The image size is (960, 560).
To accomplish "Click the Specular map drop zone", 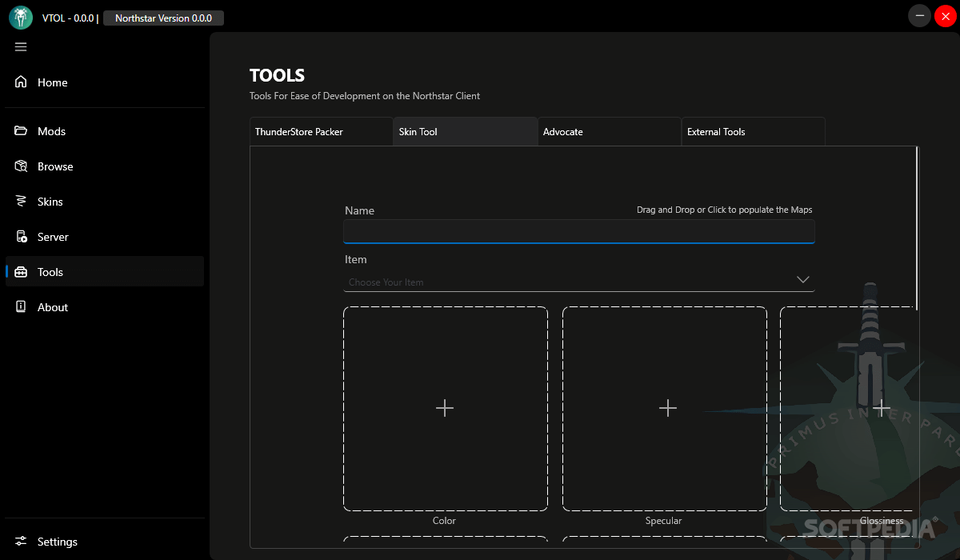I will pos(665,409).
